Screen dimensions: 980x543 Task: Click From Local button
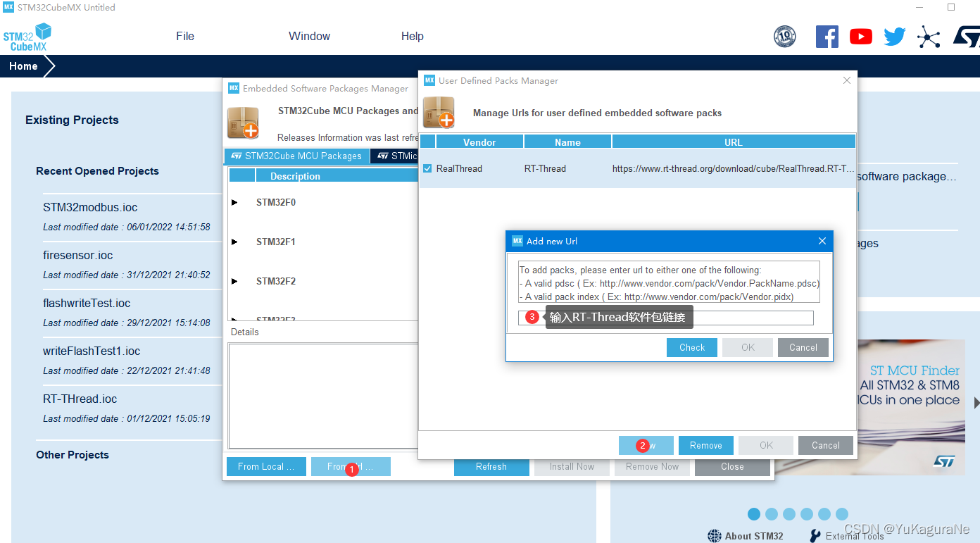[x=266, y=466]
